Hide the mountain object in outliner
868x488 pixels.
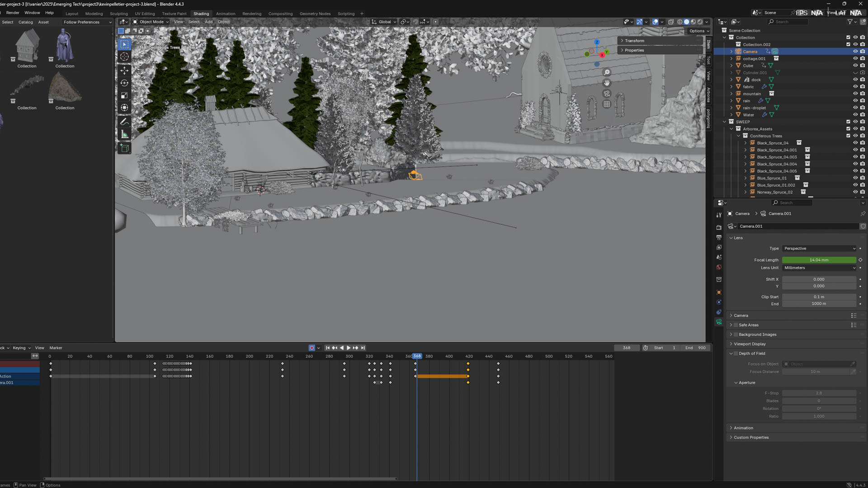[x=855, y=94]
